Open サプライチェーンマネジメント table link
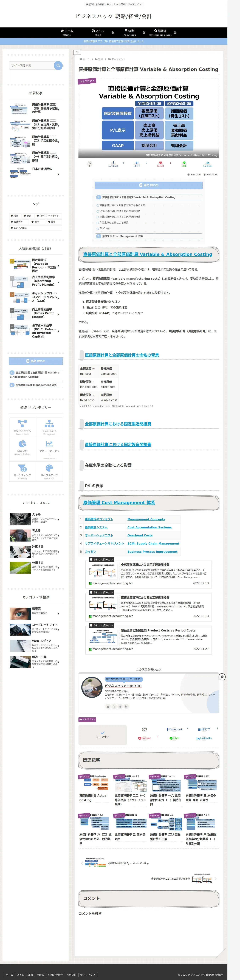Viewport: 240px width, 980px height. (x=105, y=543)
